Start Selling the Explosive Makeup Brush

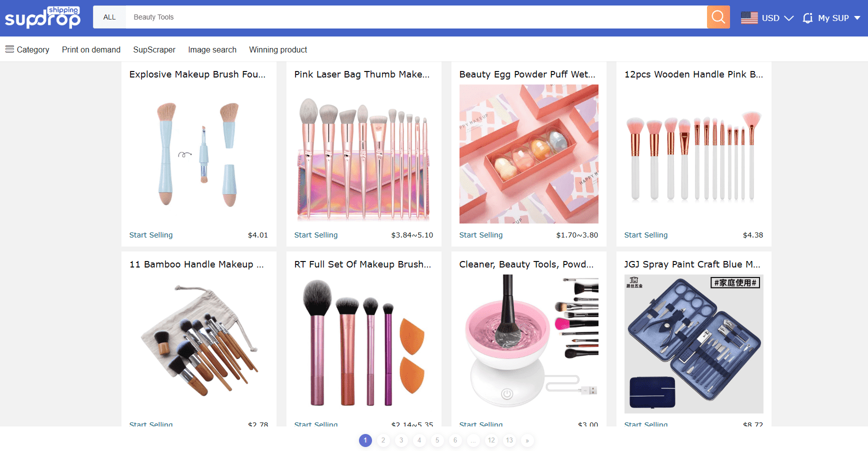click(x=151, y=235)
